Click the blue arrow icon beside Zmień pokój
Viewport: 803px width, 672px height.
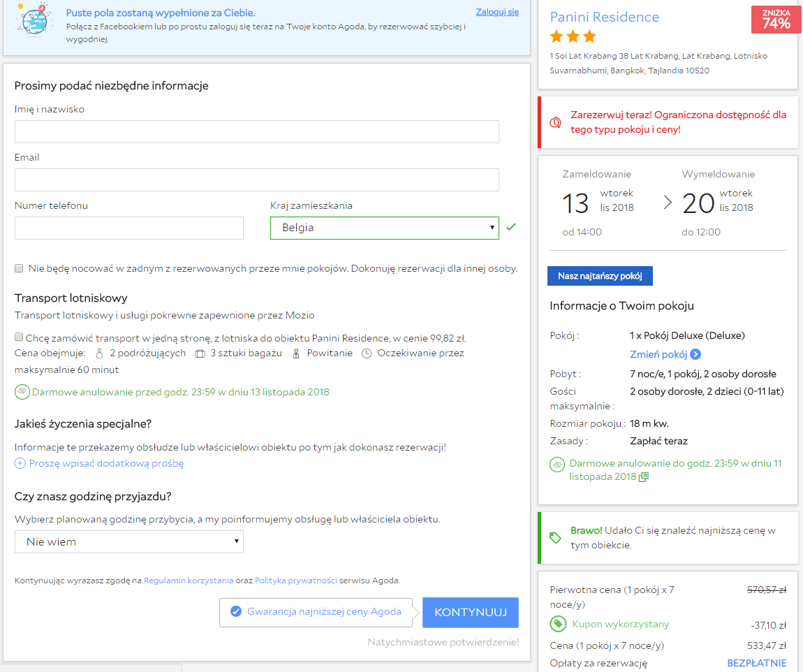point(695,354)
